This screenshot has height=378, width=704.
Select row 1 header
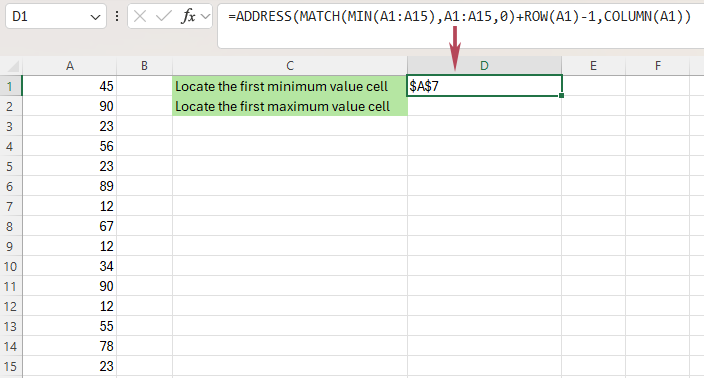click(x=11, y=86)
